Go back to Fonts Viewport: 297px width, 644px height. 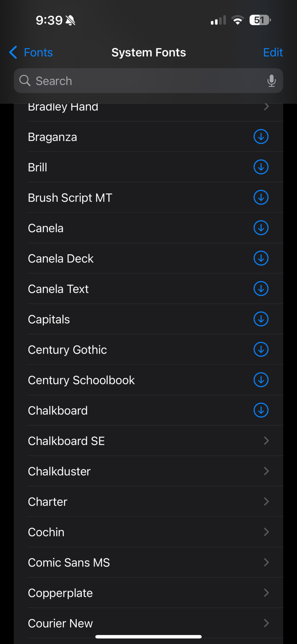(31, 52)
